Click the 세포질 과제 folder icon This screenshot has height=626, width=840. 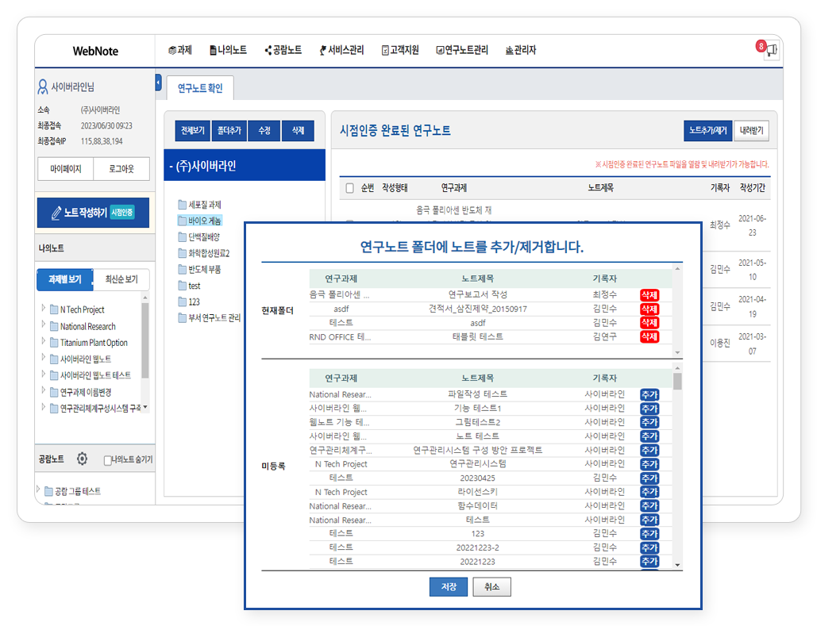pyautogui.click(x=183, y=205)
